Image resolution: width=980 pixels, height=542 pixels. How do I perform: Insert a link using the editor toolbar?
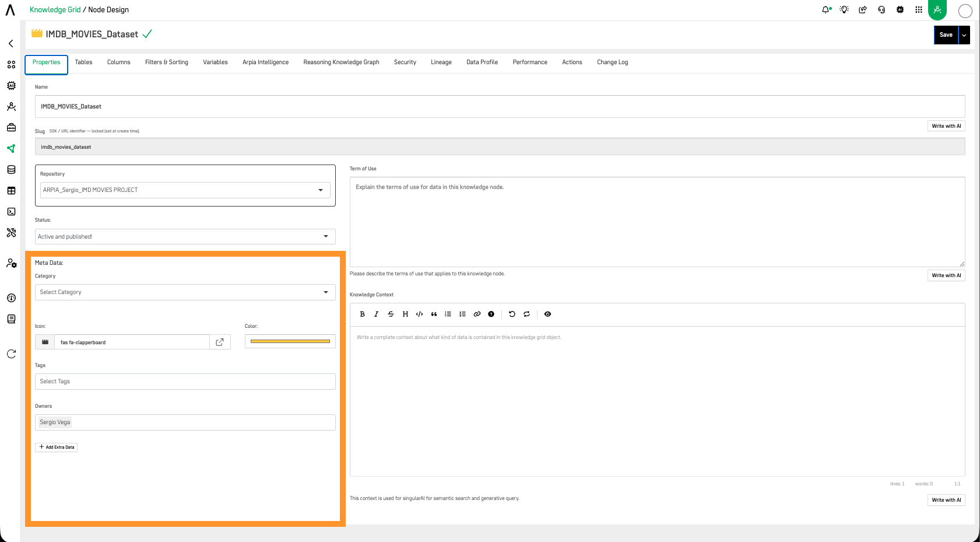[477, 314]
